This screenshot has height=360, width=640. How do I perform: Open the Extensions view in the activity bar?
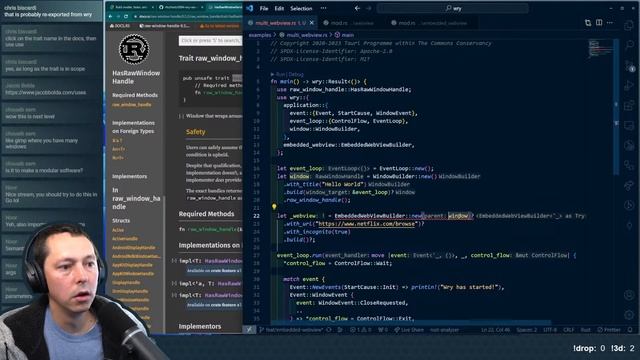click(x=629, y=105)
